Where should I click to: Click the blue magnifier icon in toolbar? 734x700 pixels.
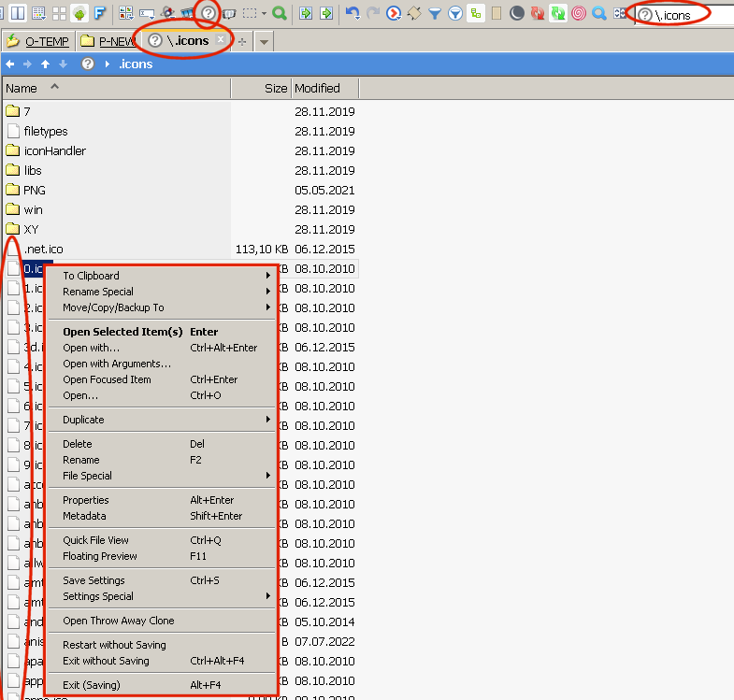tap(599, 13)
